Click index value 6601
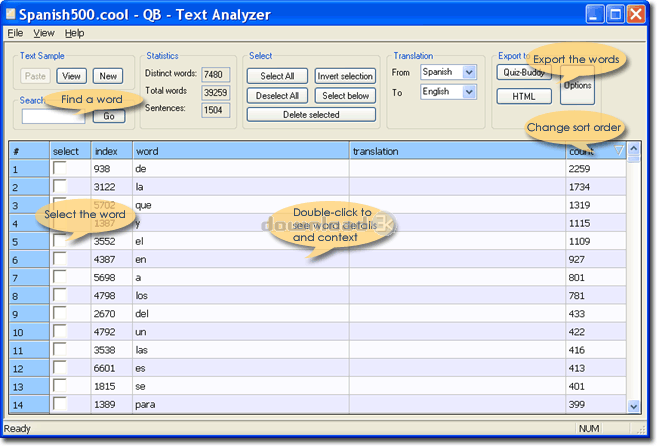 click(104, 368)
